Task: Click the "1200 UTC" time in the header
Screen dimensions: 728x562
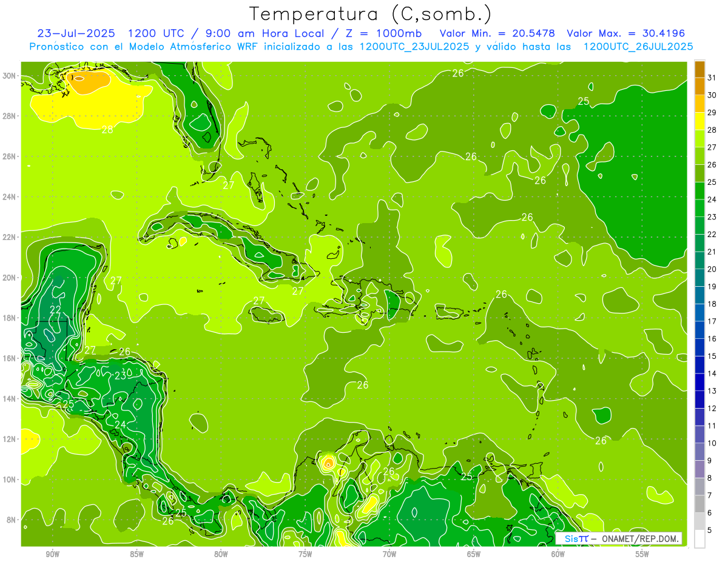Action: click(x=156, y=33)
